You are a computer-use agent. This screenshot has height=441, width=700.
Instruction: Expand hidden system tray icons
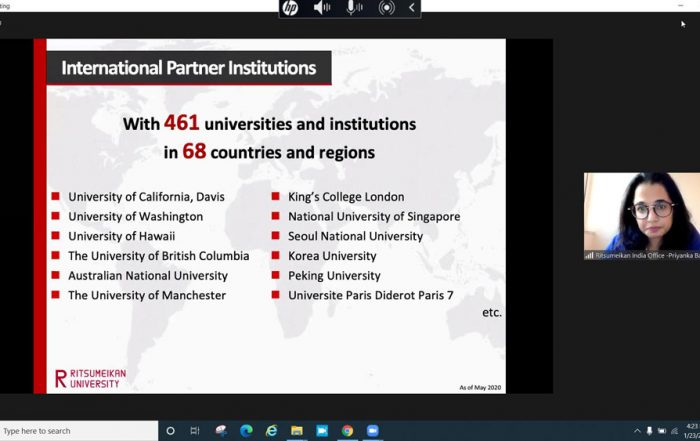tap(637, 431)
